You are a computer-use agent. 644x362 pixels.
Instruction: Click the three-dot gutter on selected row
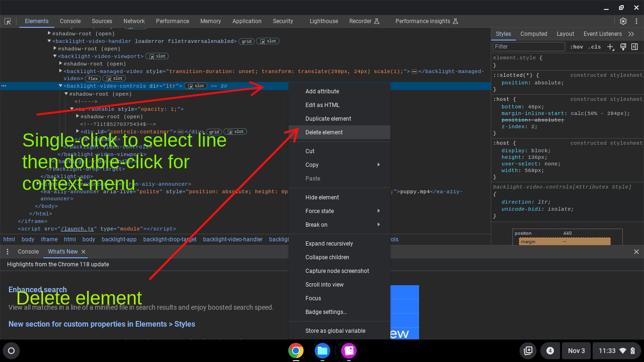[x=4, y=86]
